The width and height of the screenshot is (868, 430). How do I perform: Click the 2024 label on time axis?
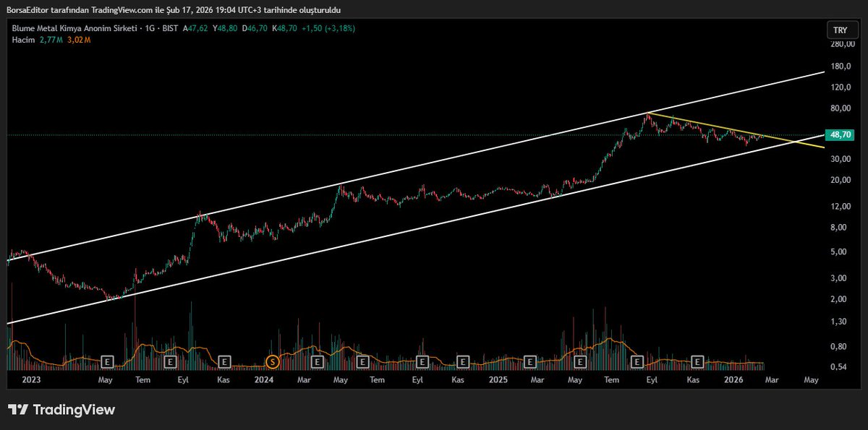click(x=264, y=379)
